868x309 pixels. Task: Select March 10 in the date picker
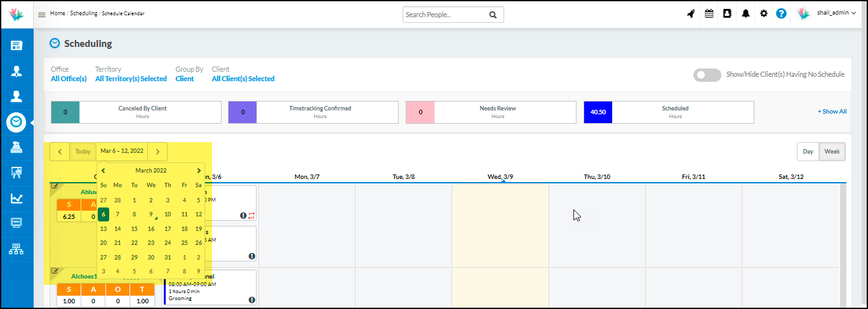(168, 214)
